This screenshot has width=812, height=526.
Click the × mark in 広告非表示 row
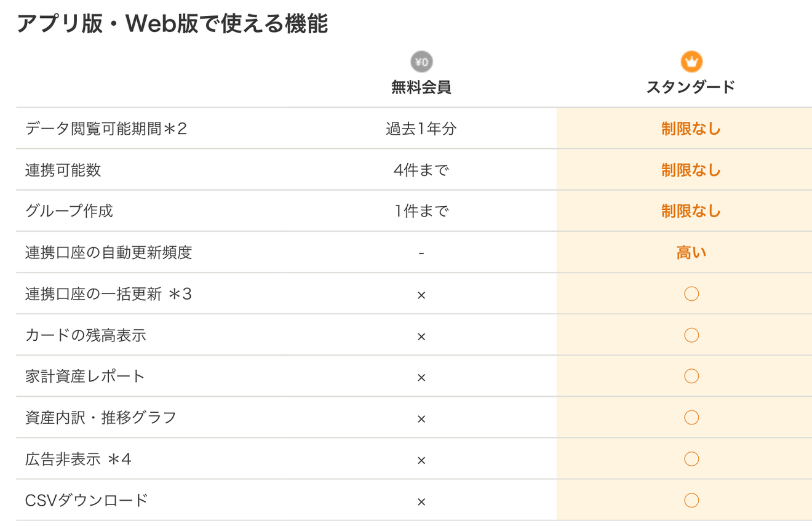(421, 460)
